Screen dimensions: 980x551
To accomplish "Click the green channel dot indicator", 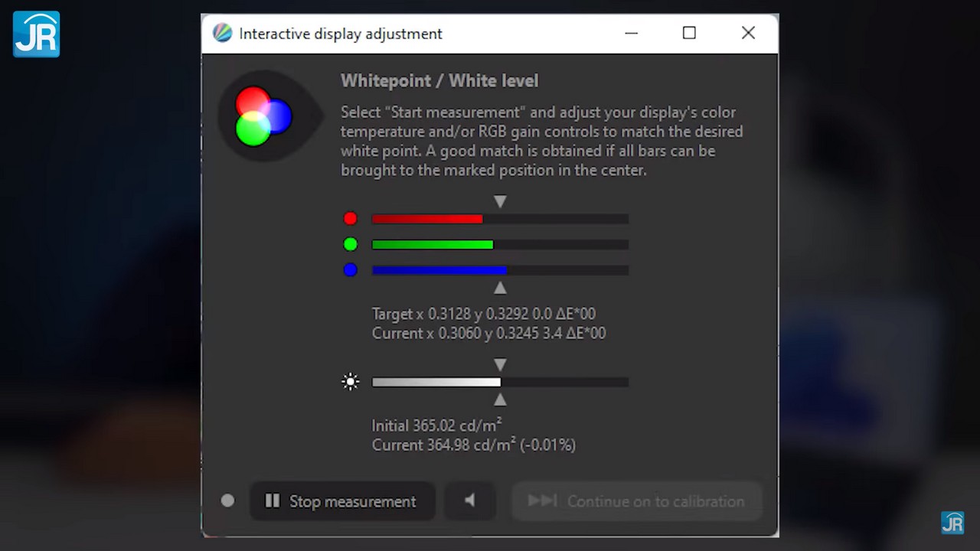I will [351, 244].
